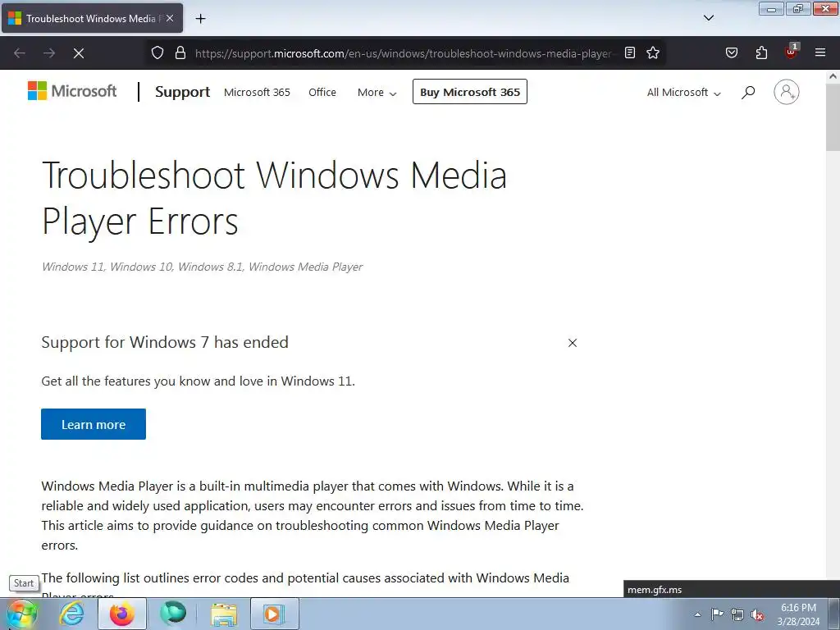The height and width of the screenshot is (630, 840).
Task: Open Windows Explorer folder taskbar icon
Action: (x=224, y=614)
